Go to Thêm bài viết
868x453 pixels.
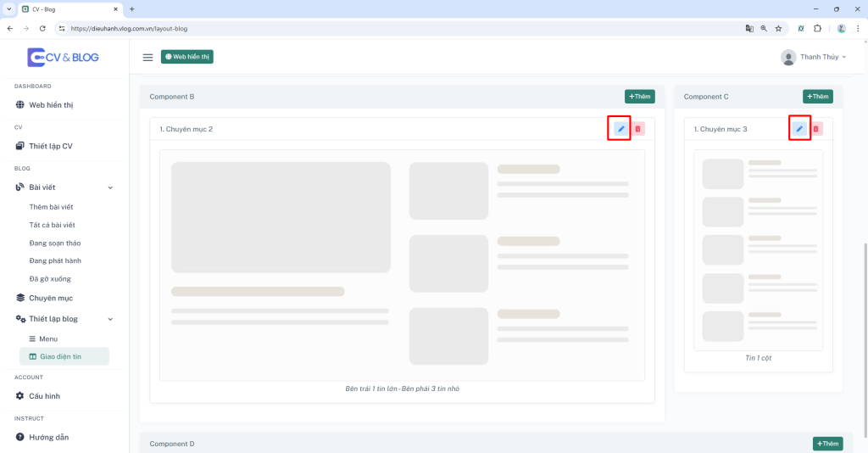[x=51, y=206]
